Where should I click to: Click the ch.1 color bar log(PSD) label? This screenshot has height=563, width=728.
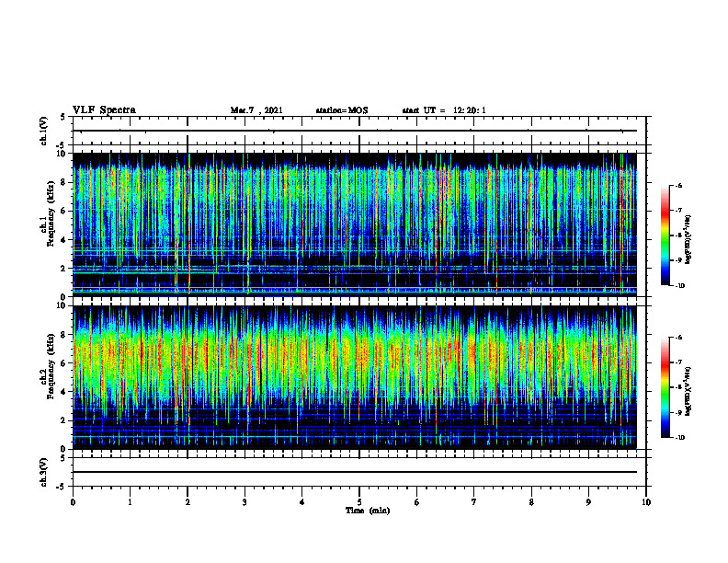pyautogui.click(x=688, y=239)
